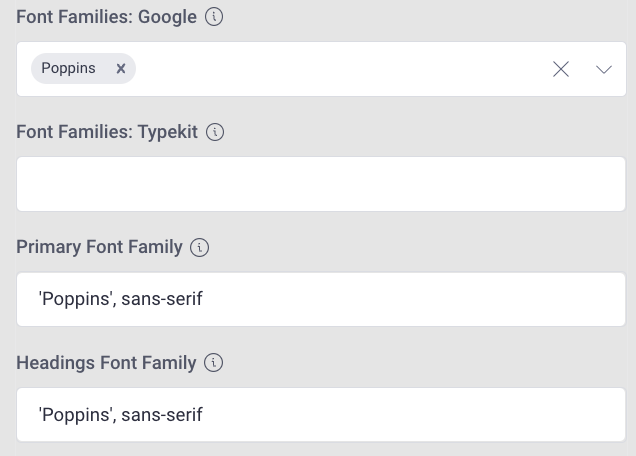Show info icon help for Headings Font Family
636x456 pixels.
click(x=213, y=362)
